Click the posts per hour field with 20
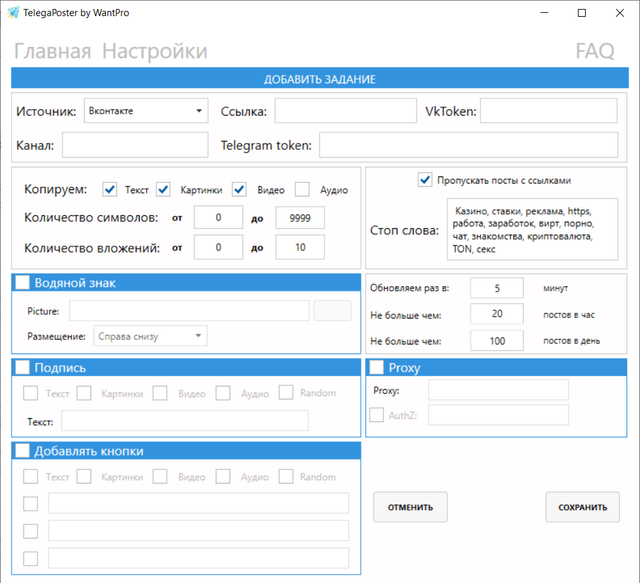The width and height of the screenshot is (640, 583). coord(497,314)
